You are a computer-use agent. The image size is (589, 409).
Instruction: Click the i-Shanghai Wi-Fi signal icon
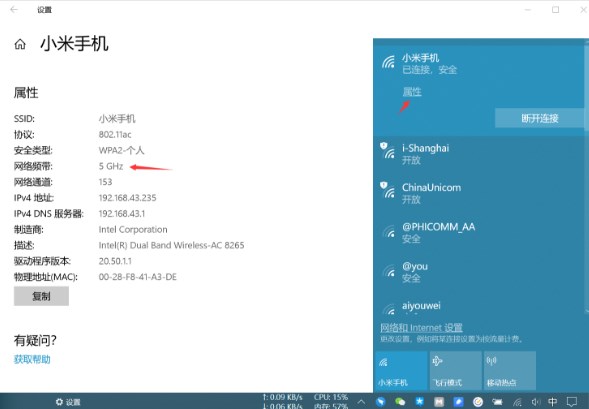pos(387,151)
